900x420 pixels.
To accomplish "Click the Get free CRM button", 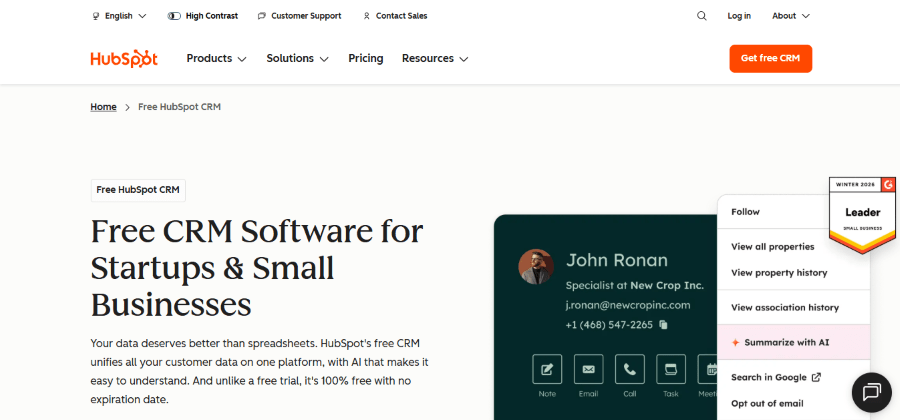I will [x=770, y=59].
